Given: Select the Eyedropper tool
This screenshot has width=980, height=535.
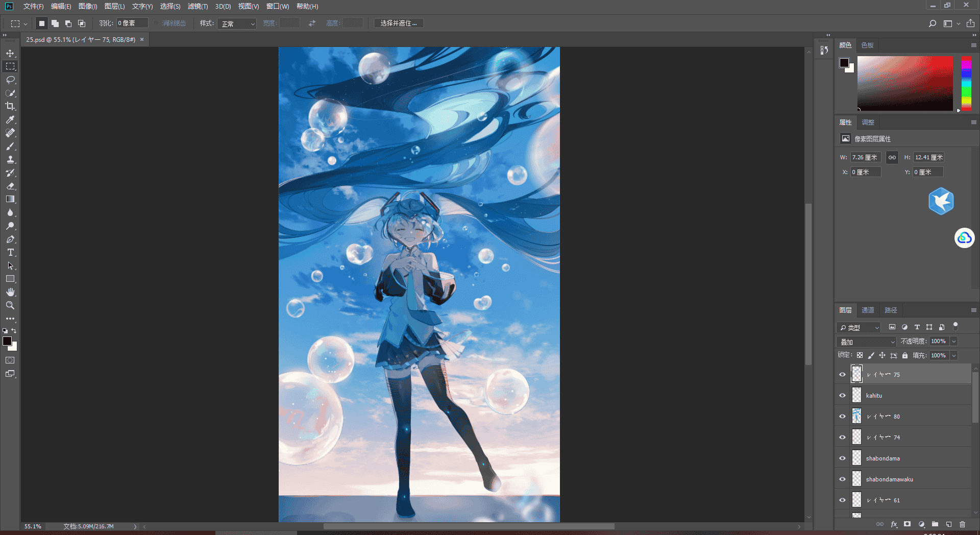Looking at the screenshot, I should point(10,119).
